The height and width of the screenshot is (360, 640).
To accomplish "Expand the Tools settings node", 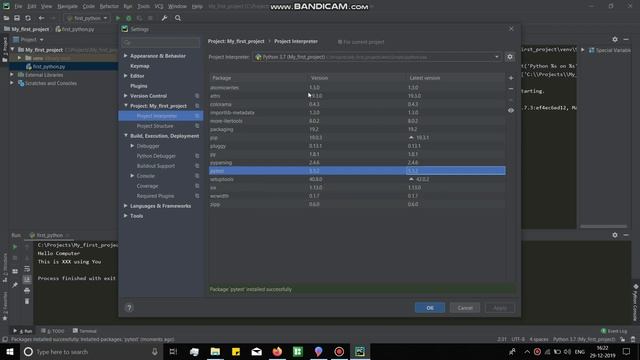I will tap(126, 216).
